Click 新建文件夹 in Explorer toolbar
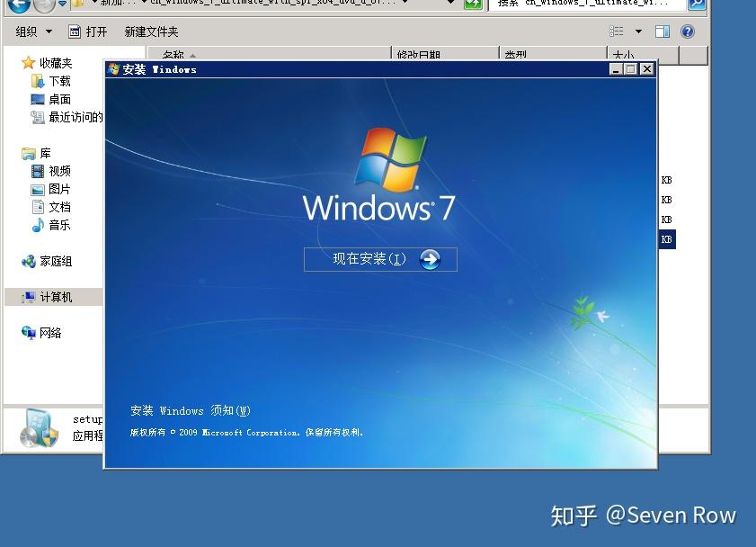 151,31
